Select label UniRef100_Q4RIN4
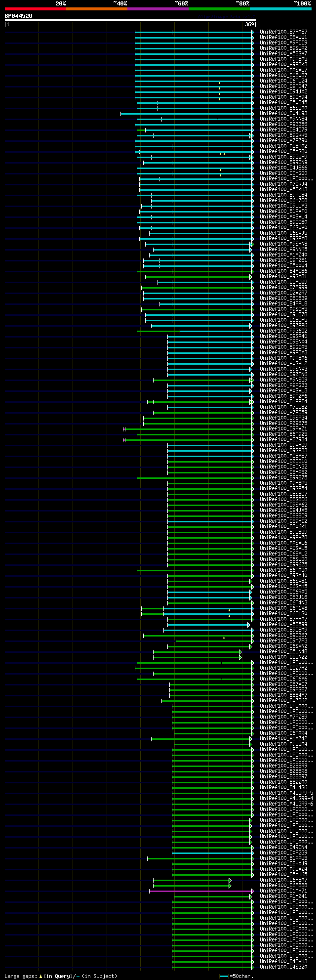 [283, 847]
